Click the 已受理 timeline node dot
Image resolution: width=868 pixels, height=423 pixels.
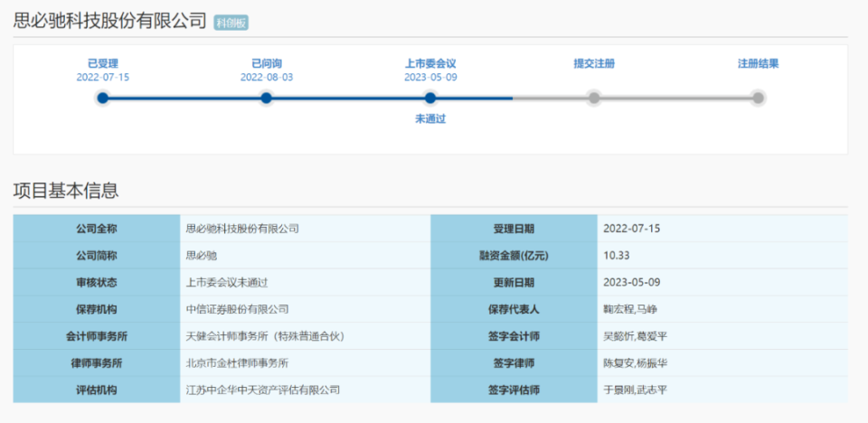103,98
